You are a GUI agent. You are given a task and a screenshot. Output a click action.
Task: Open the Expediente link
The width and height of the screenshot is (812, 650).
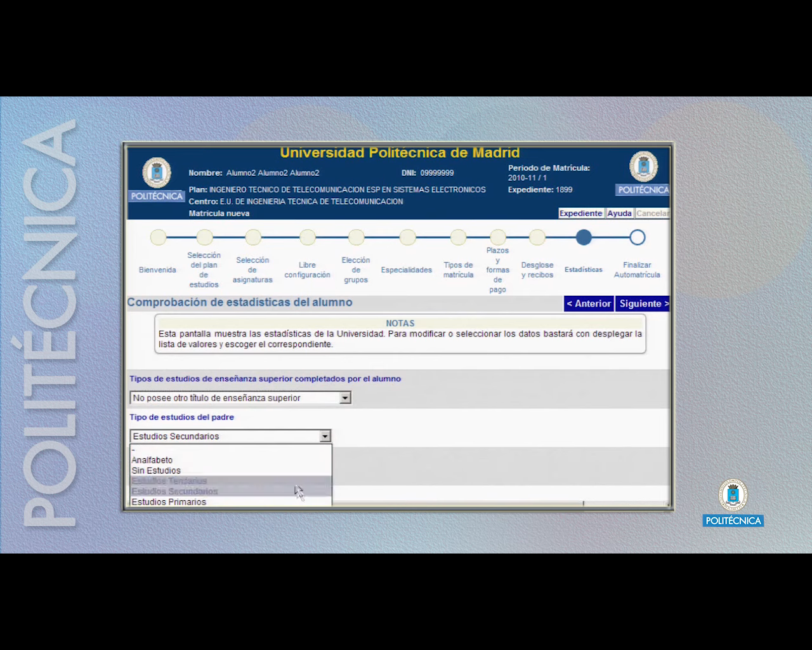click(x=580, y=213)
